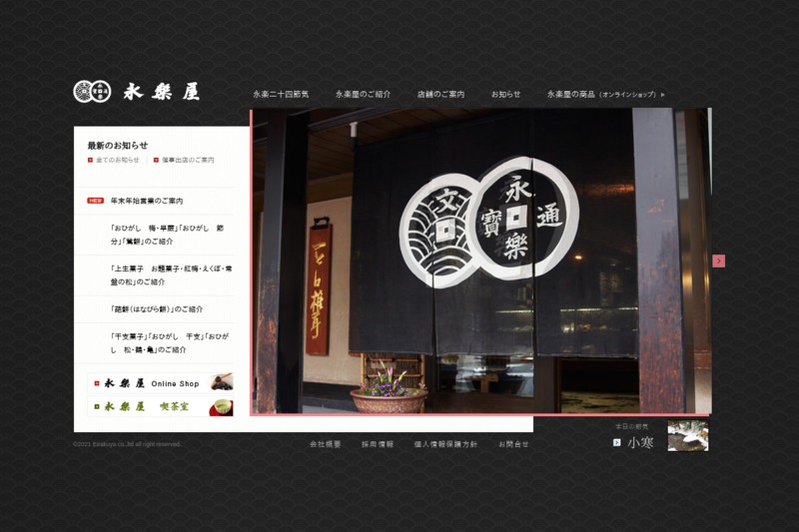
Task: Open the 「花餅(はなびら餅)」のご紹介 news link
Action: pyautogui.click(x=157, y=309)
